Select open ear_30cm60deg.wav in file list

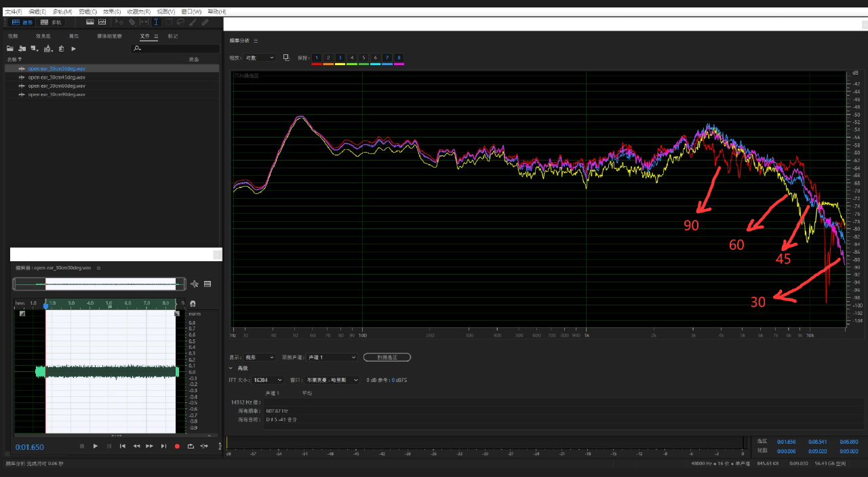57,86
